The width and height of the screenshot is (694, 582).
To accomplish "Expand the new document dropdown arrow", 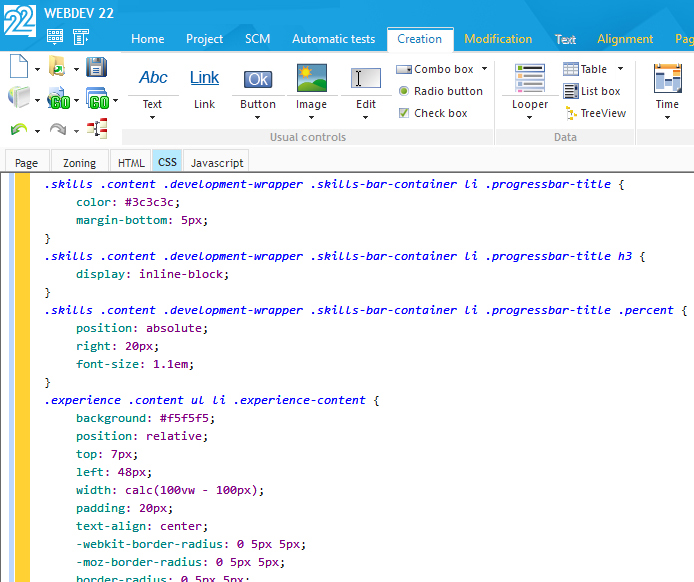I will 37,69.
